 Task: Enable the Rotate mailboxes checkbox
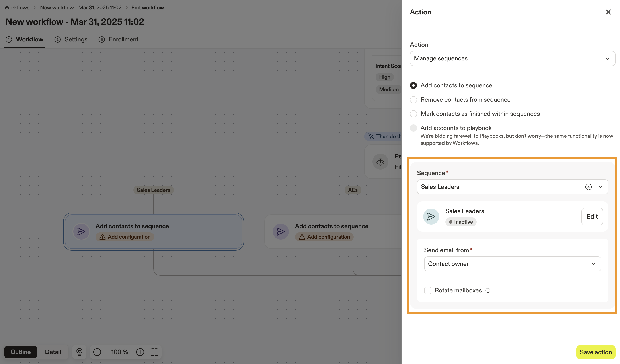click(428, 290)
